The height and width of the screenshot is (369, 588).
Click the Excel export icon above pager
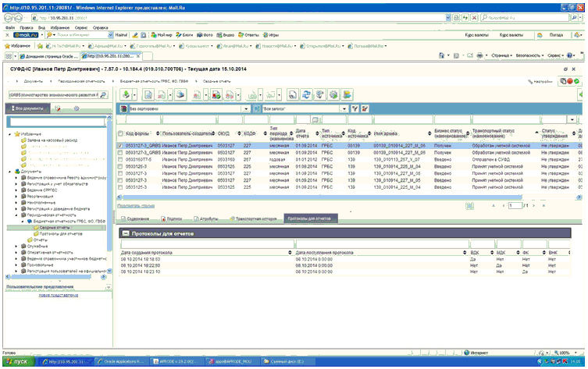point(471,207)
